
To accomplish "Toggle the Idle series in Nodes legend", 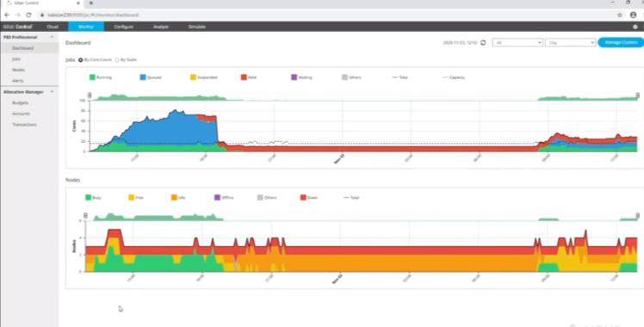I will coord(178,197).
